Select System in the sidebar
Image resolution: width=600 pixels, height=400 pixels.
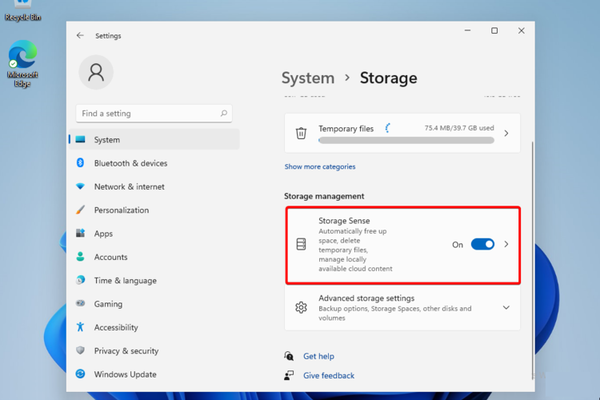107,140
